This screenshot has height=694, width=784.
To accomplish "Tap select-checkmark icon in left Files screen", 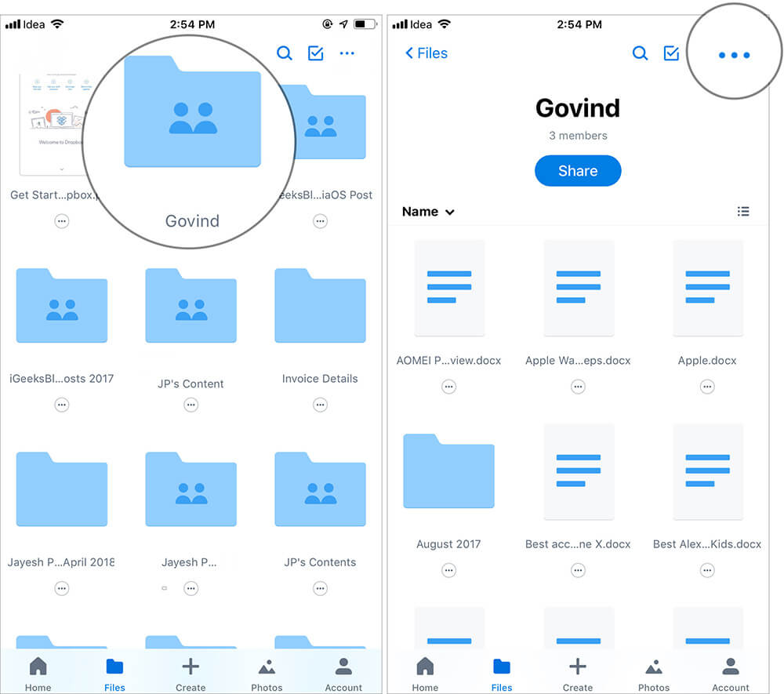I will [x=315, y=53].
